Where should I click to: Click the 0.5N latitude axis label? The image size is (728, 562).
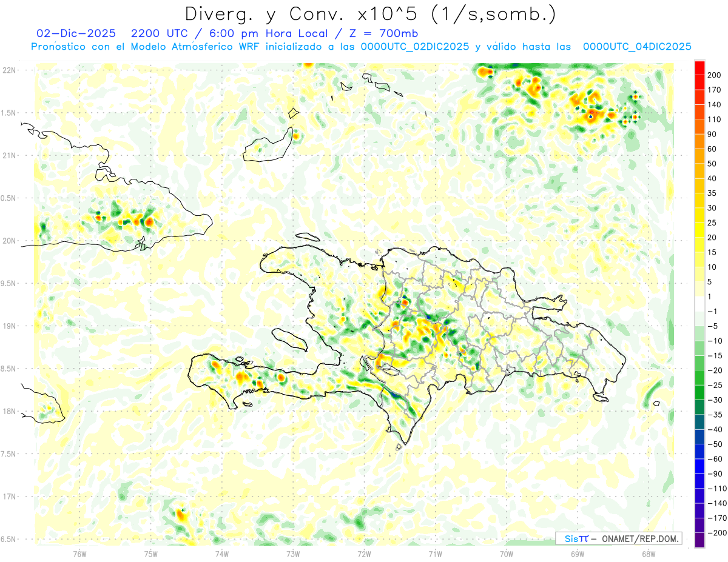point(9,198)
